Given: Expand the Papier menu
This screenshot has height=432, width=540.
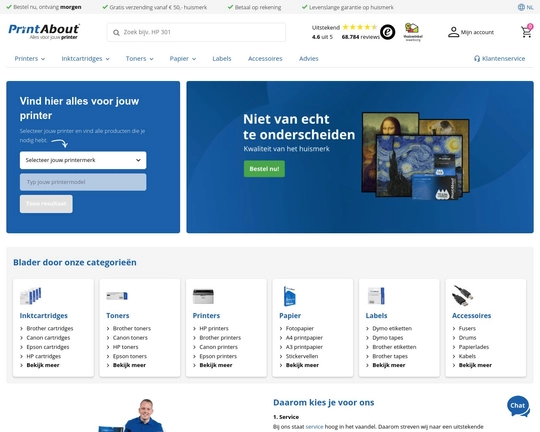Looking at the screenshot, I should (x=183, y=59).
